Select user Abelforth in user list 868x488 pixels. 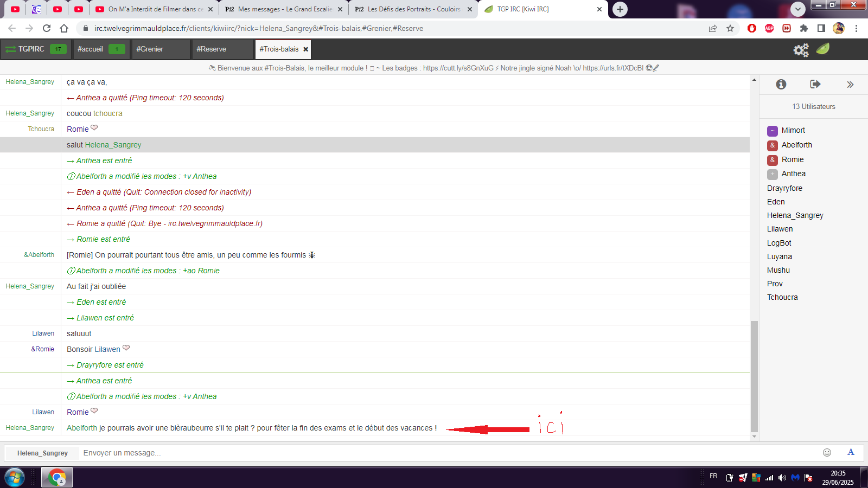(x=797, y=145)
